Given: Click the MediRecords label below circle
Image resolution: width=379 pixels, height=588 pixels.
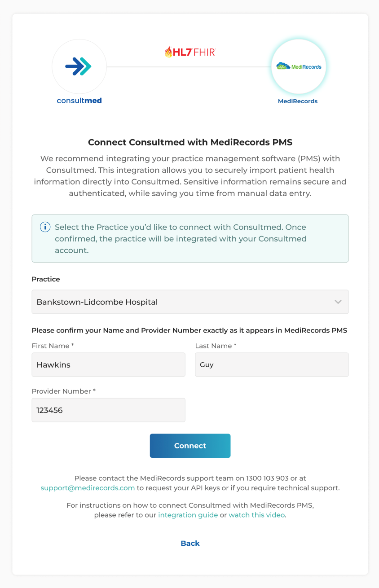Looking at the screenshot, I should click(298, 101).
